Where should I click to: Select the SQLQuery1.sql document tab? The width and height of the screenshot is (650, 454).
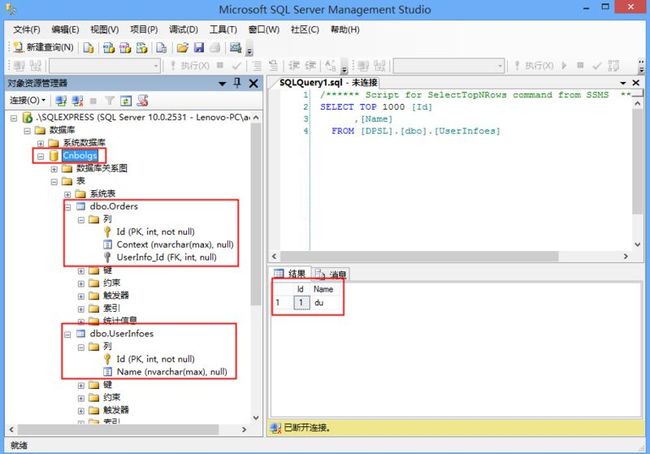point(328,83)
